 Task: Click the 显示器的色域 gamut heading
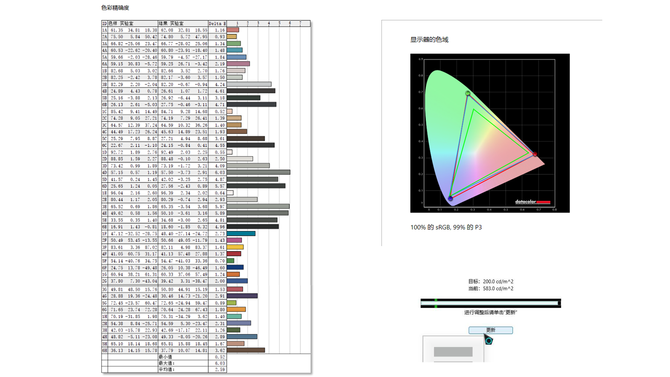429,40
